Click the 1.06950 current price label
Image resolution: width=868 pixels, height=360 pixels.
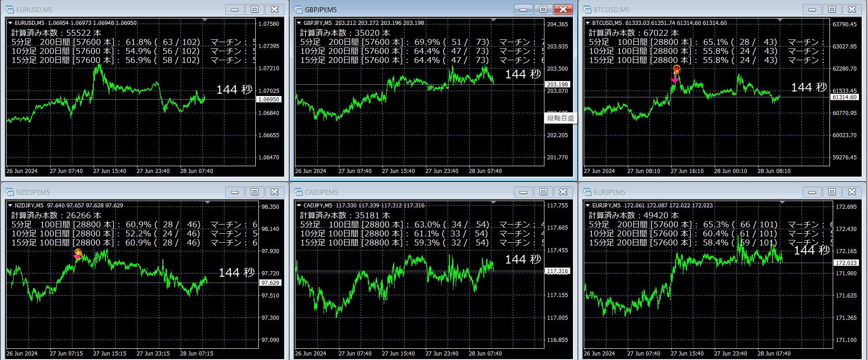pos(269,99)
